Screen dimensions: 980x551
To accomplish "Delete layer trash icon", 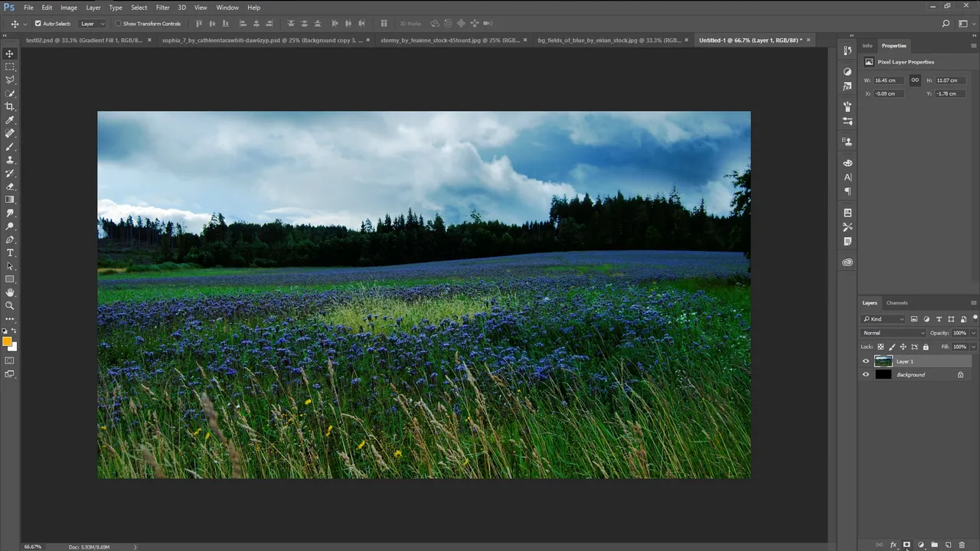I will click(962, 545).
